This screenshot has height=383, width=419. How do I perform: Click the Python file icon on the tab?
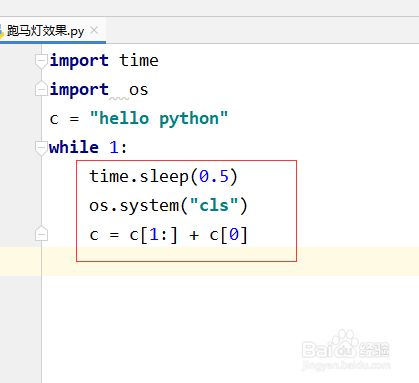click(x=1, y=32)
